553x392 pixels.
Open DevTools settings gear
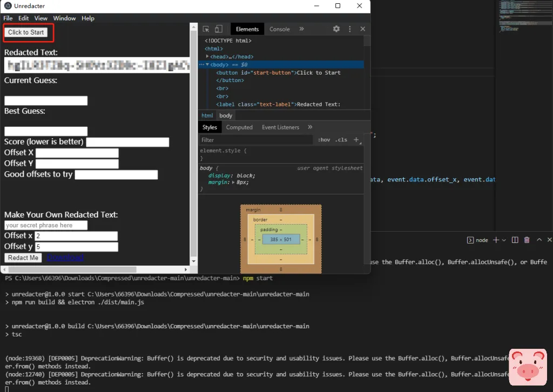(x=336, y=29)
